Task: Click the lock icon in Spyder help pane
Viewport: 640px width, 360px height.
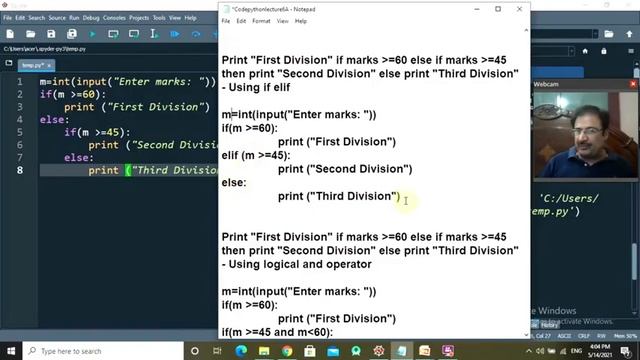Action: [604, 51]
